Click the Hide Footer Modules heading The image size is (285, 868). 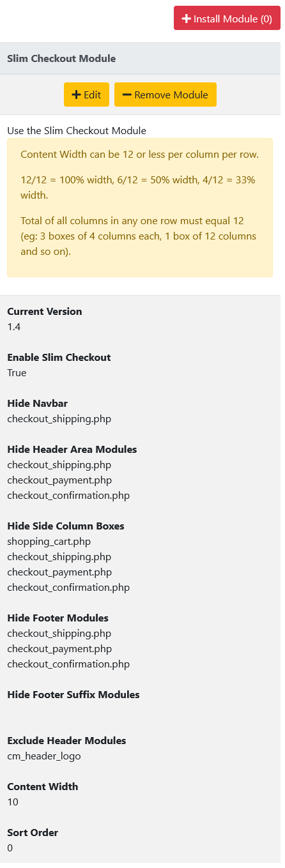58,618
